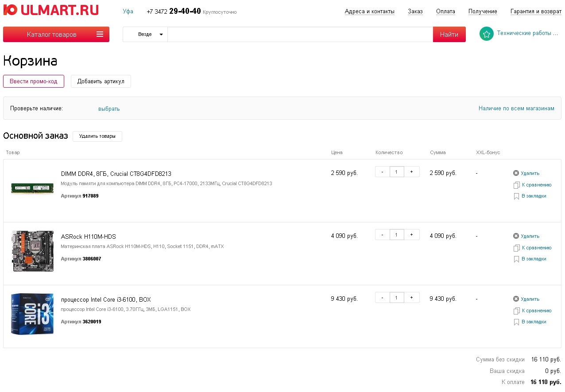Click bookmark icon for Intel Core i3-6100 row

pos(516,322)
